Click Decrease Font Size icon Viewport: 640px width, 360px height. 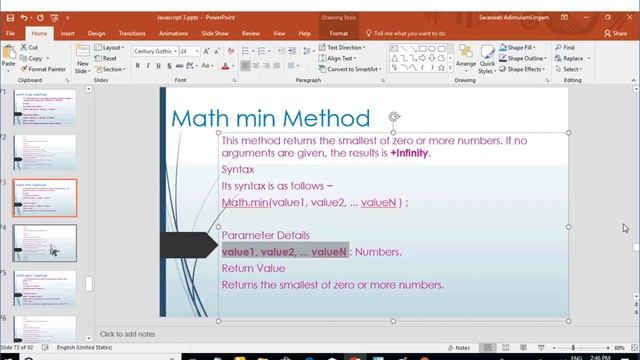(x=217, y=51)
